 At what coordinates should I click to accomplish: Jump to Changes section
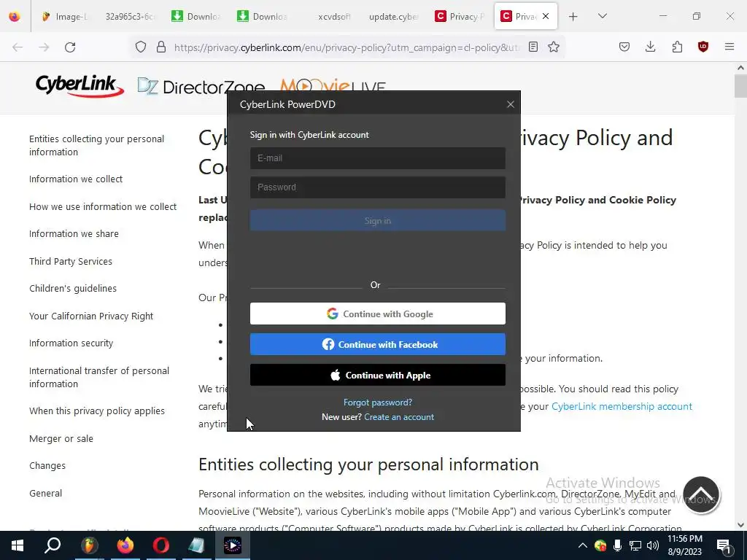(47, 466)
